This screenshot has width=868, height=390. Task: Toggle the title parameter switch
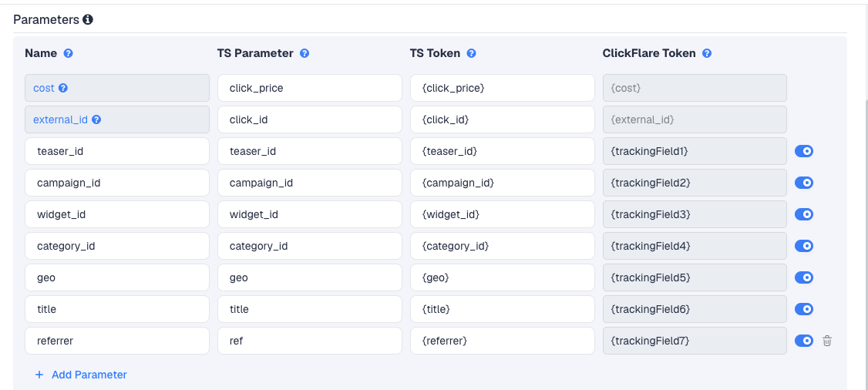804,308
